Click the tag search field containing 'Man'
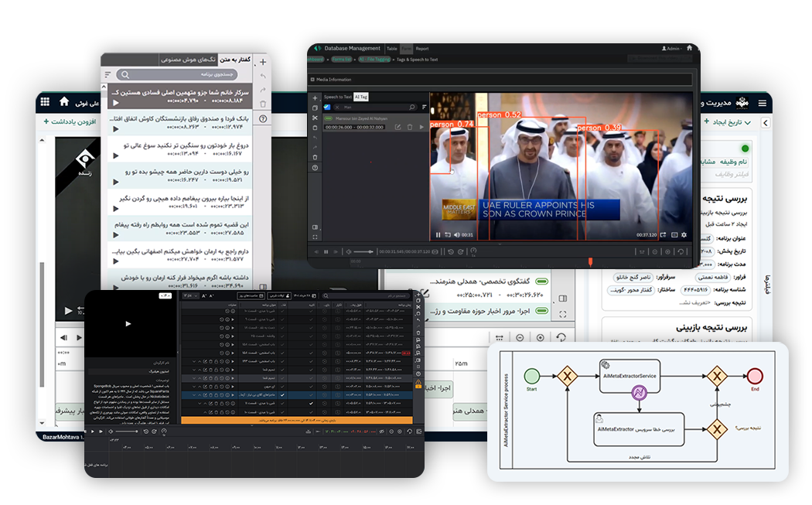812x505 pixels. [374, 107]
